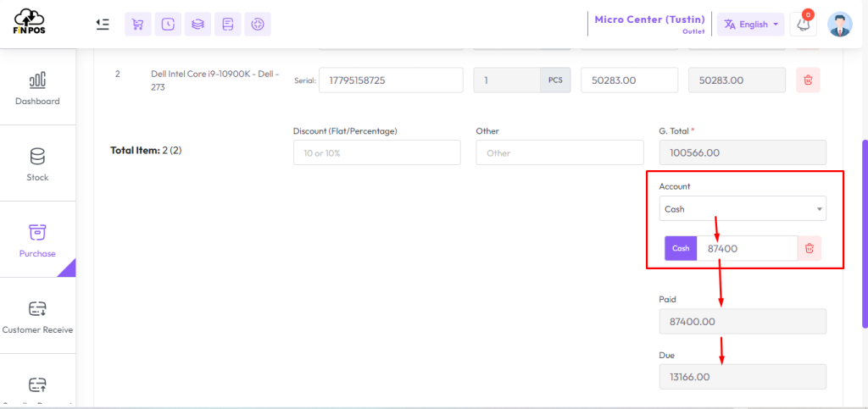Click the FIN POS logo

coord(30,22)
